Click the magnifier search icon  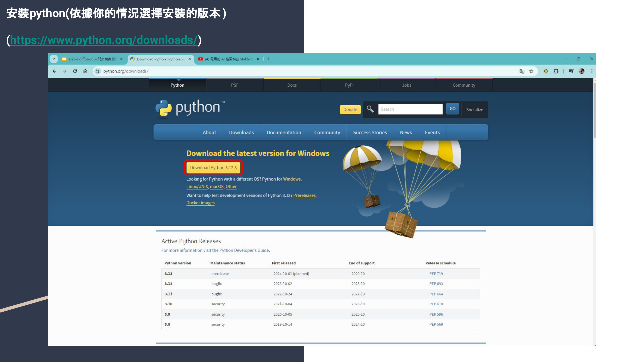pyautogui.click(x=370, y=109)
